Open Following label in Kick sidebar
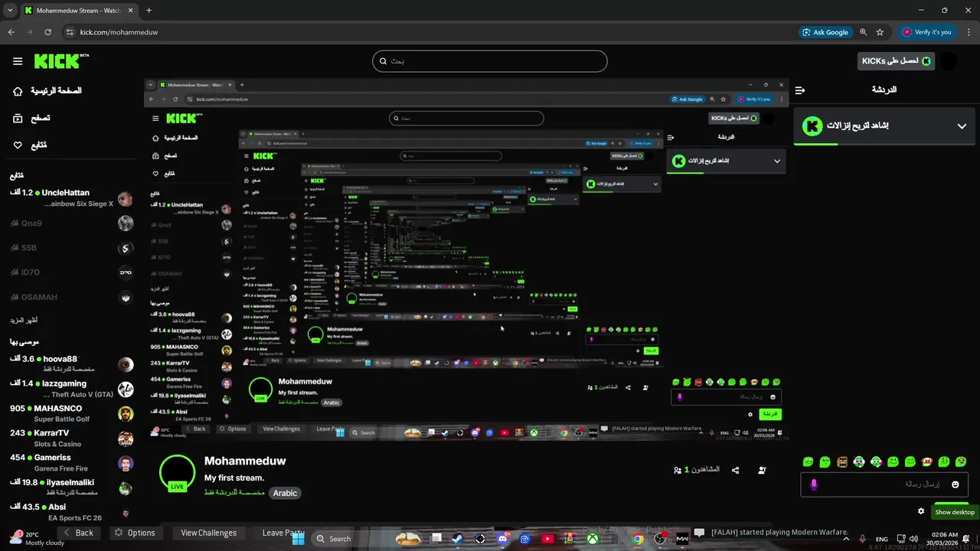This screenshot has width=980, height=551. (38, 145)
